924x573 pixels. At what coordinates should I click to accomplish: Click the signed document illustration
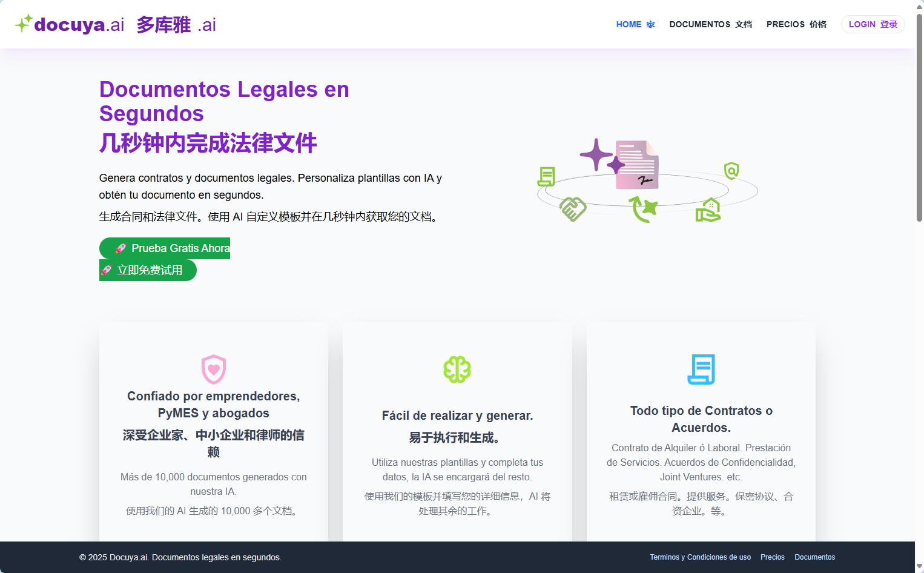[x=637, y=165]
